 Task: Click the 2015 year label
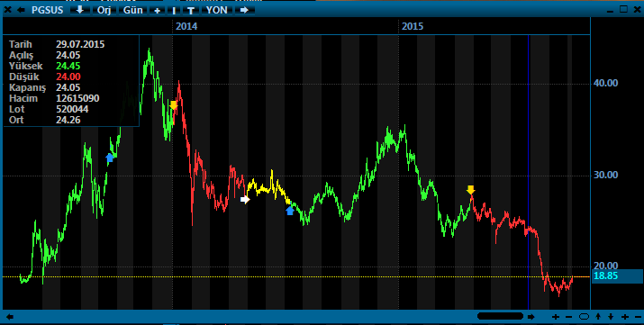point(413,26)
